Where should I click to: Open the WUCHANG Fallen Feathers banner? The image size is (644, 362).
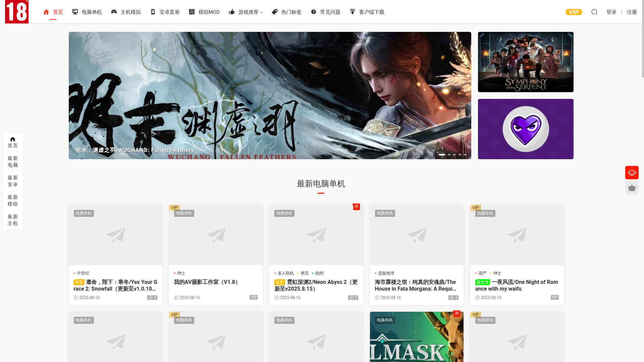point(270,96)
